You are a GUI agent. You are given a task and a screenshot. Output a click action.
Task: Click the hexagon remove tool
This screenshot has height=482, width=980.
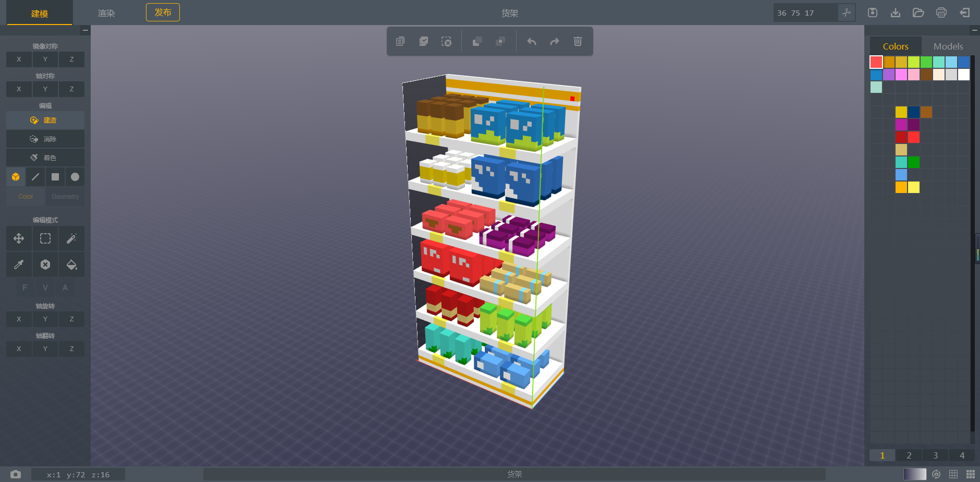click(x=45, y=264)
